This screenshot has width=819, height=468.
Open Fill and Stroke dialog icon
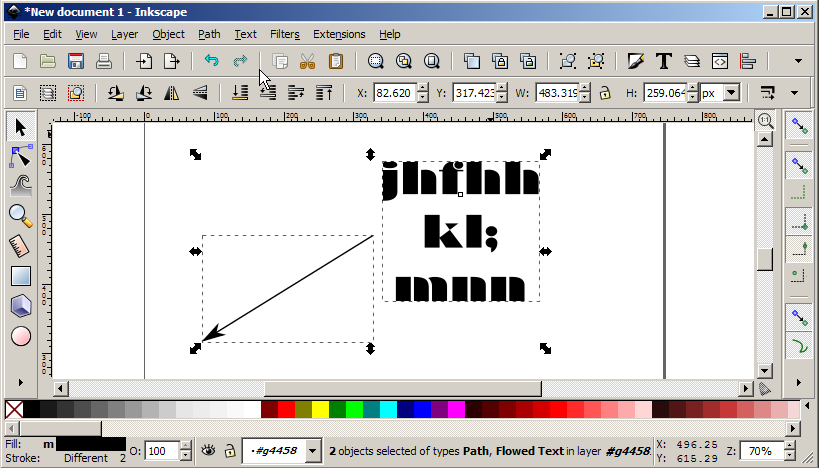click(636, 61)
